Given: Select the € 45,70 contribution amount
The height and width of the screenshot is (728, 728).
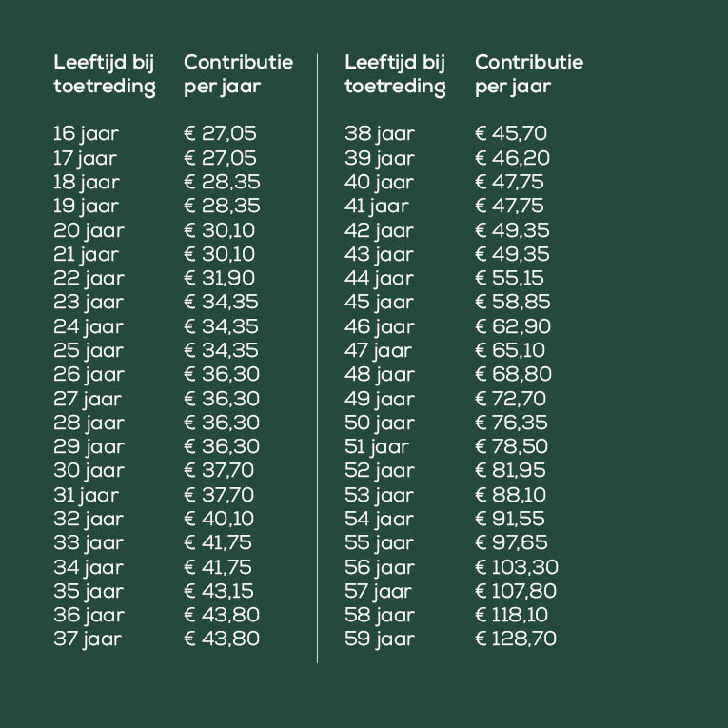Looking at the screenshot, I should [511, 134].
